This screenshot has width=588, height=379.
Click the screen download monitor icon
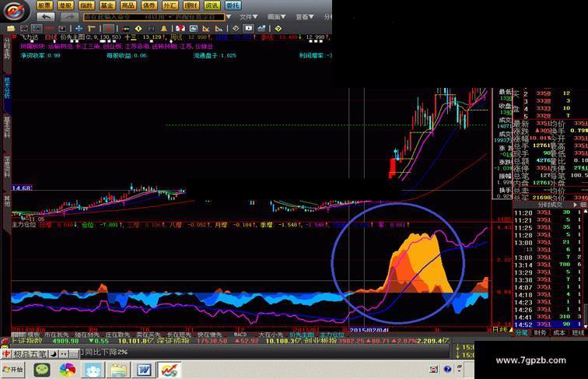[x=248, y=29]
